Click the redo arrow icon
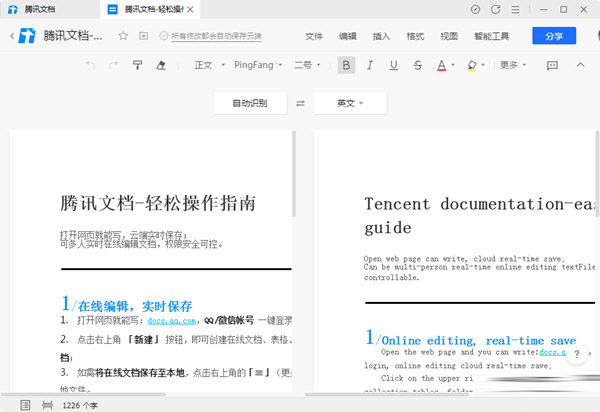 114,65
